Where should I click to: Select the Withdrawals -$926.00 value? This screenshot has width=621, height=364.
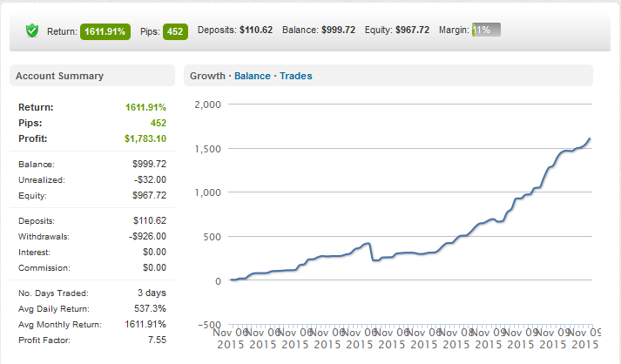[x=145, y=235]
